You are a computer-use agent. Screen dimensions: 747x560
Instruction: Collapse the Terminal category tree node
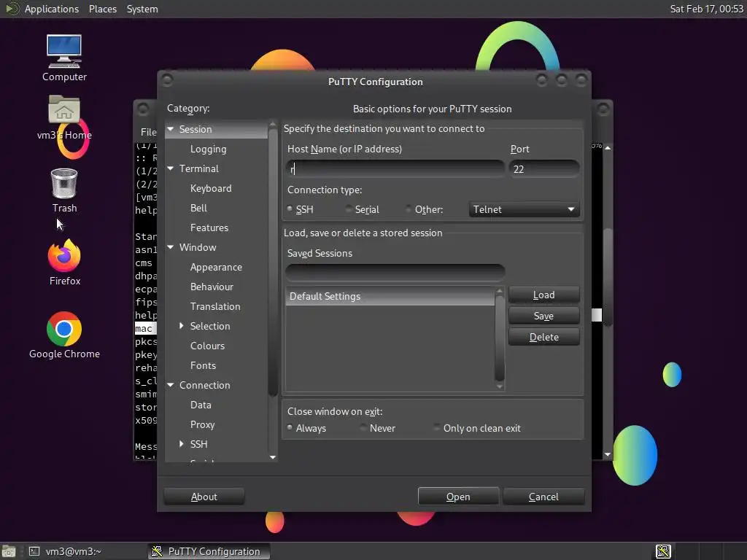pyautogui.click(x=171, y=168)
